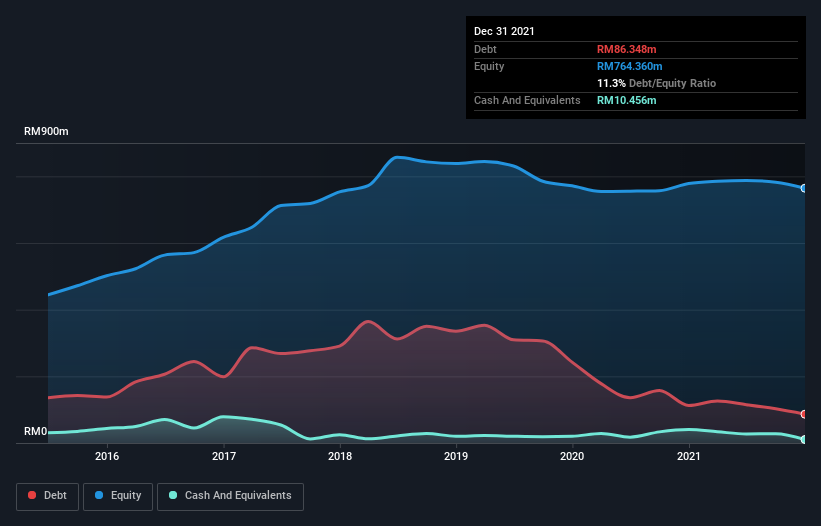Click the Dec 31 2021 tooltip date

tap(504, 31)
